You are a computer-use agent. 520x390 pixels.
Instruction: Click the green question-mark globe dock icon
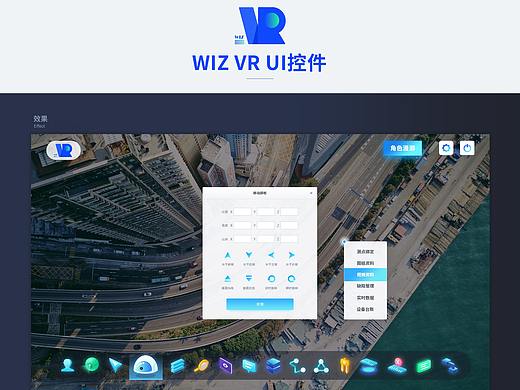(91, 365)
